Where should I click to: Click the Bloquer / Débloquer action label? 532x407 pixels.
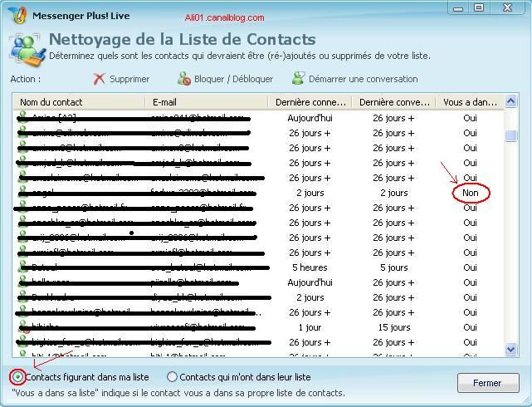click(233, 79)
